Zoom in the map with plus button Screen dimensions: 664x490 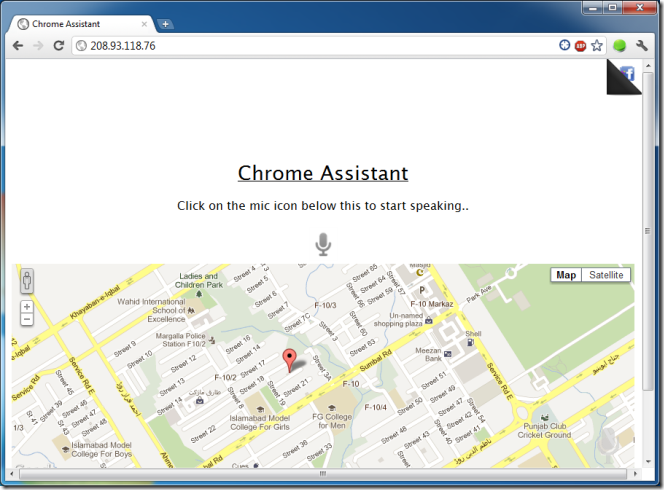pyautogui.click(x=27, y=307)
